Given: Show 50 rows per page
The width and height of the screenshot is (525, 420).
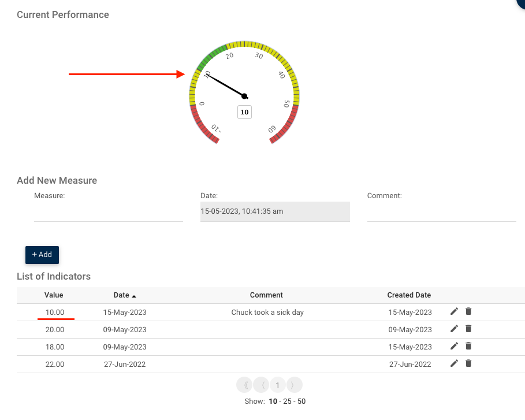Looking at the screenshot, I should 301,402.
